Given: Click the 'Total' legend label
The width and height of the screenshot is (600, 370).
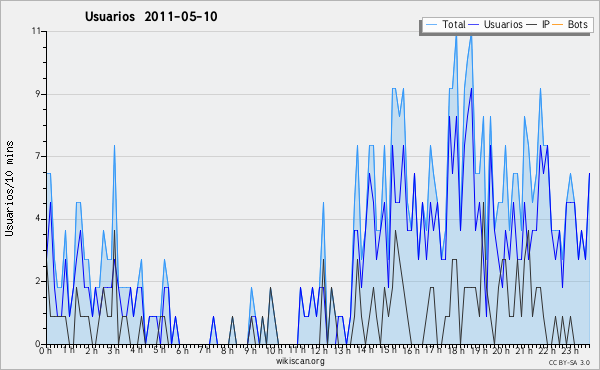Looking at the screenshot, I should [x=453, y=24].
